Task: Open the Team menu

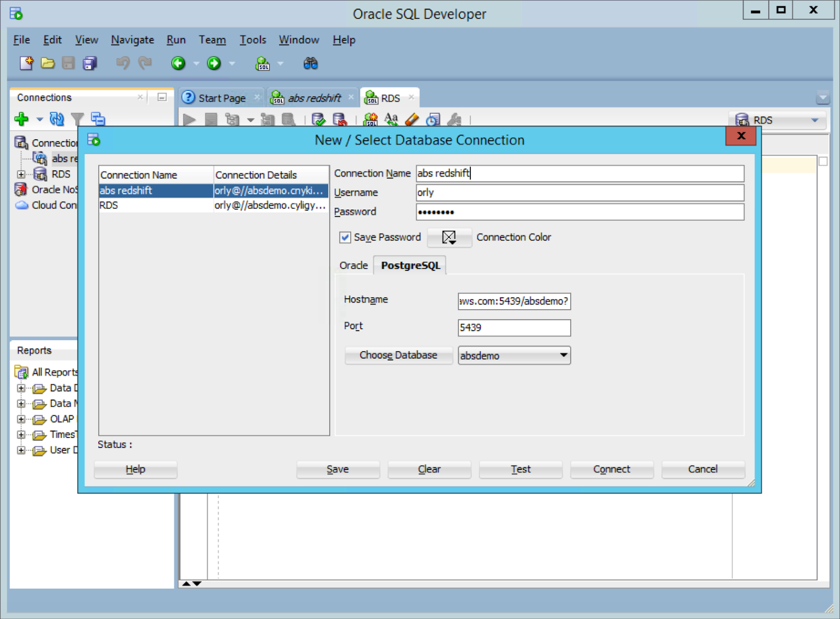Action: tap(212, 40)
